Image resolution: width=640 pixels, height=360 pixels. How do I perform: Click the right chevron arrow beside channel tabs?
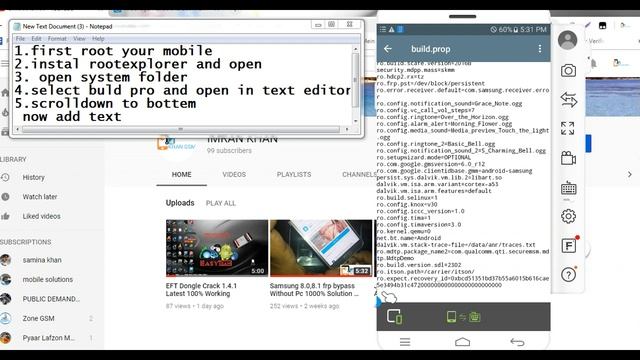pos(629,174)
